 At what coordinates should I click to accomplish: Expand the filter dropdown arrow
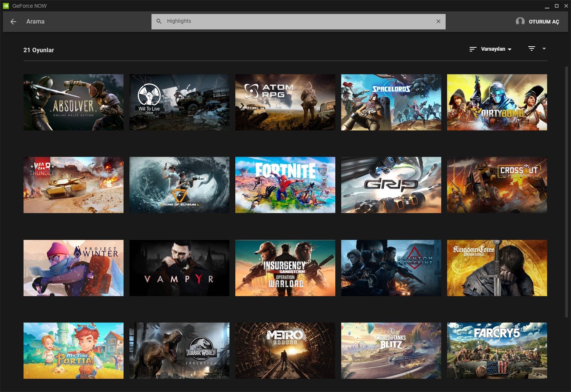point(544,48)
